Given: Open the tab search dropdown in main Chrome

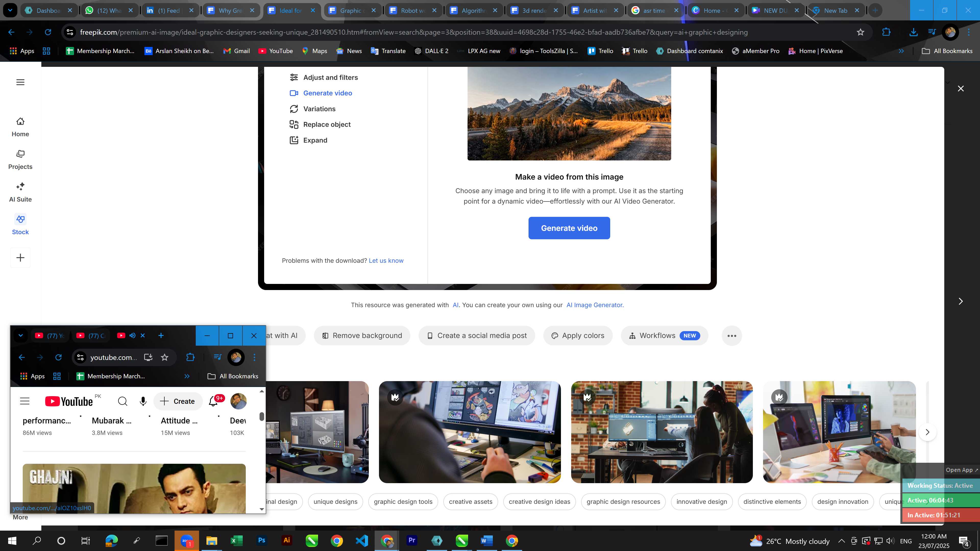Looking at the screenshot, I should point(10,10).
